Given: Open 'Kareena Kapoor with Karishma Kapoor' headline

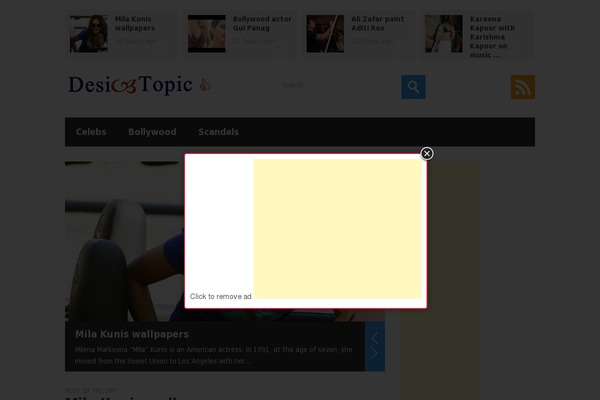Looking at the screenshot, I should (492, 37).
